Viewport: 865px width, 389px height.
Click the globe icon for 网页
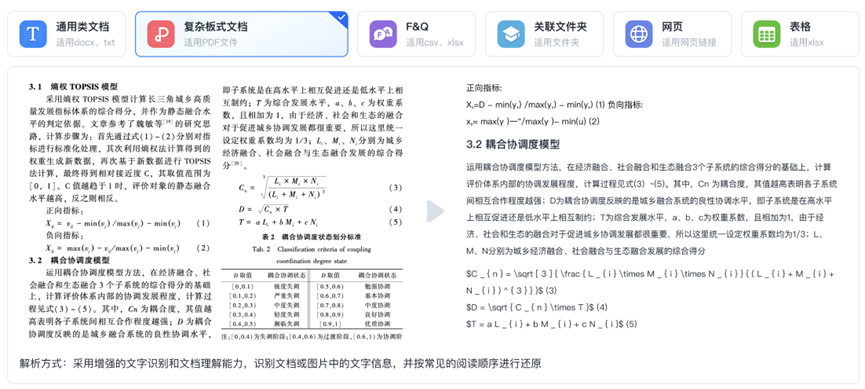click(x=639, y=34)
